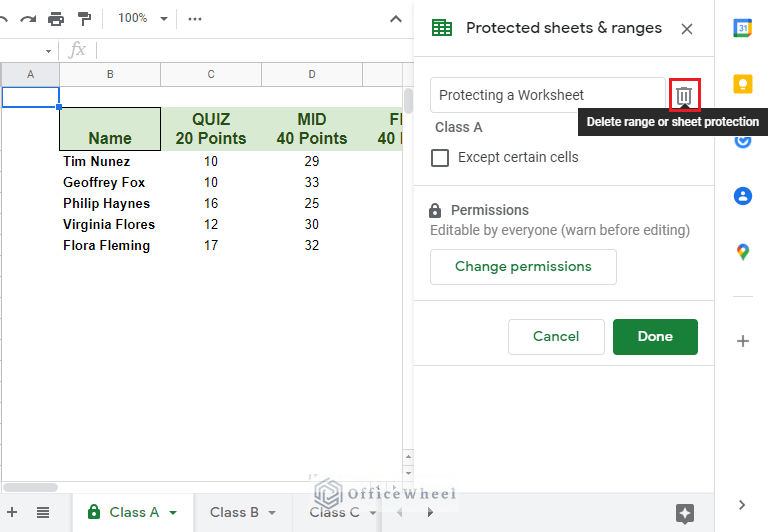Select the paint format tool
Screen dimensions: 769x532
click(84, 19)
